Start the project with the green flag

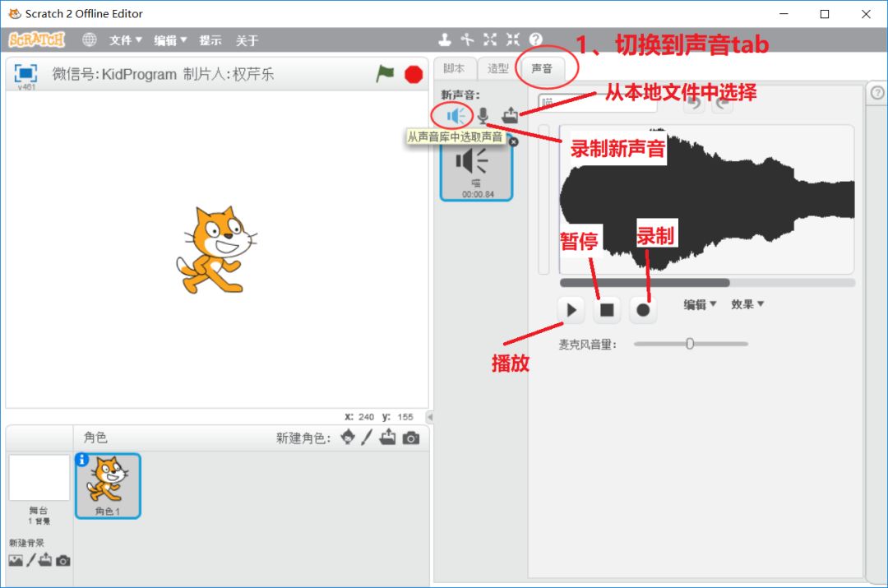point(383,72)
